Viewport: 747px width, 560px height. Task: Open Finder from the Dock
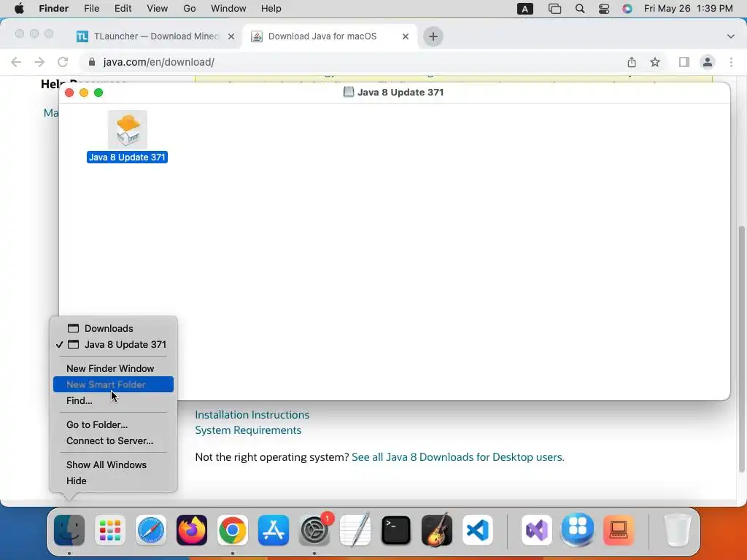click(69, 530)
